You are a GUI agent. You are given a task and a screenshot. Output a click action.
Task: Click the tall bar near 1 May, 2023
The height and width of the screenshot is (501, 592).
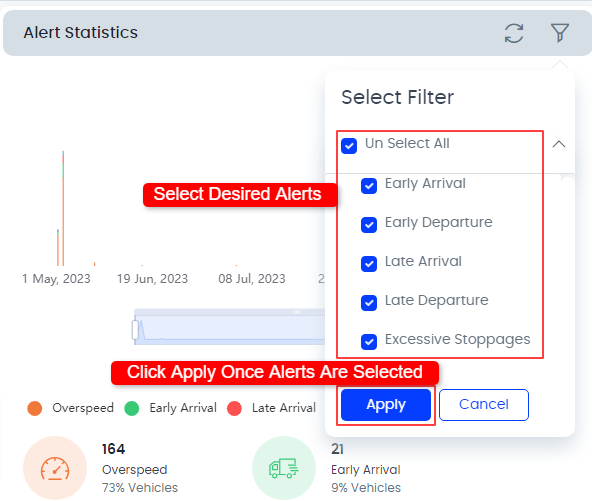pos(63,208)
